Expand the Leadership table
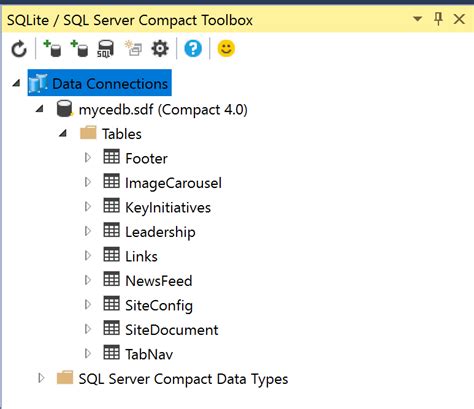The width and height of the screenshot is (474, 409). [x=88, y=231]
